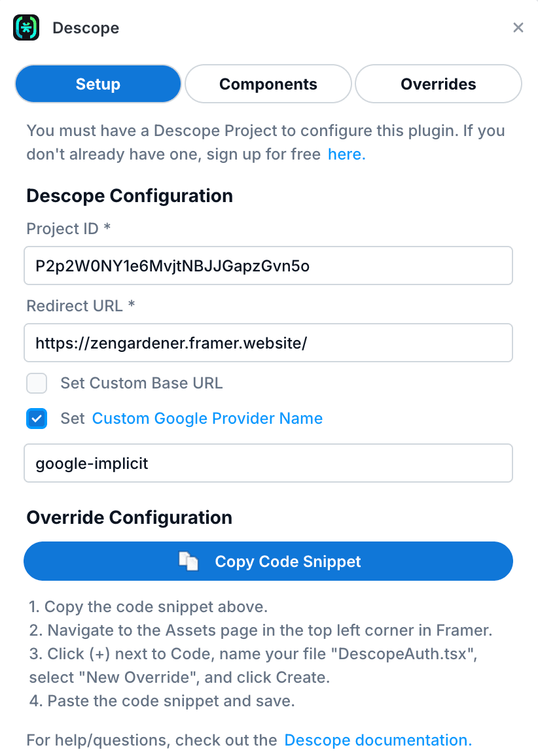Click the copy icon inside the blue button
This screenshot has width=538, height=756.
190,561
